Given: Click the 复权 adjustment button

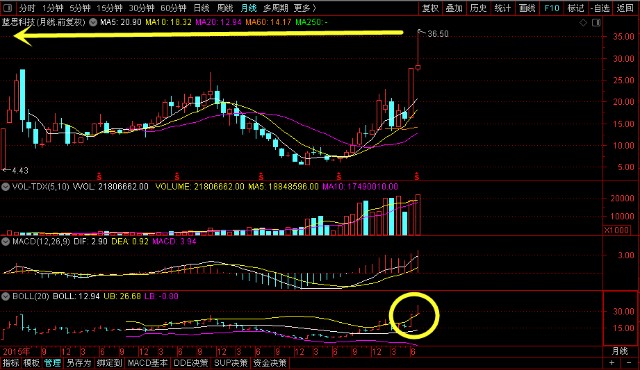Looking at the screenshot, I should 430,8.
